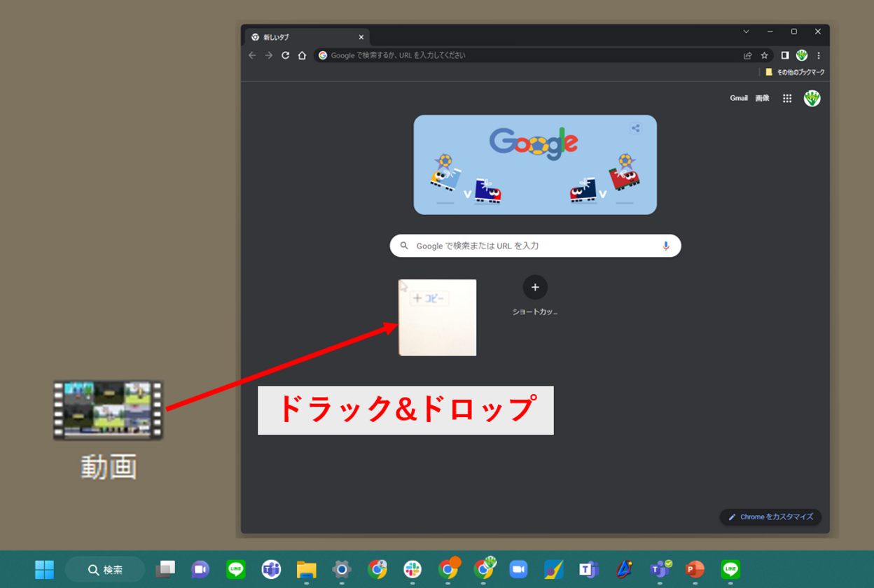This screenshot has height=588, width=874.
Task: Open その他のブックマーク folder
Action: (795, 72)
